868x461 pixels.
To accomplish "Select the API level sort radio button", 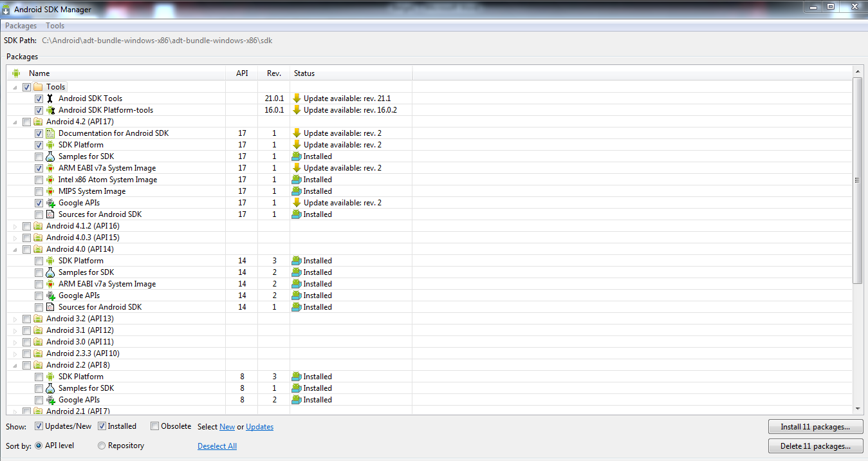I will (x=39, y=446).
